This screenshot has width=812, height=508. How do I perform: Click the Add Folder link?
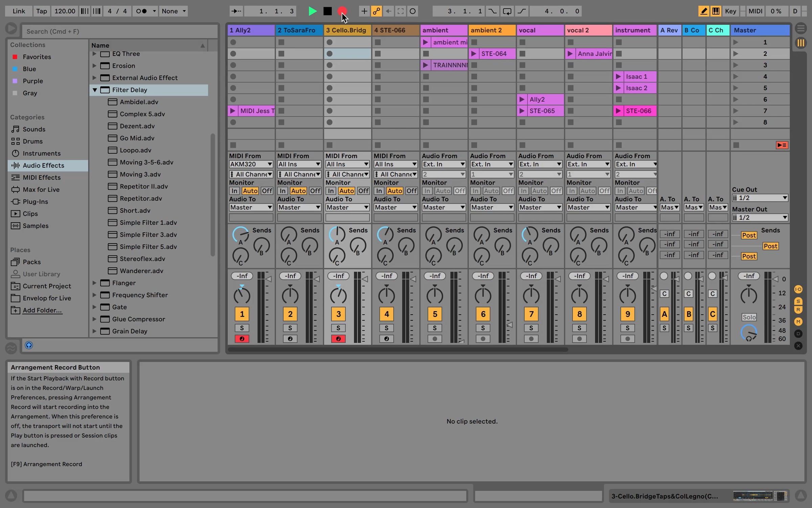pos(42,310)
